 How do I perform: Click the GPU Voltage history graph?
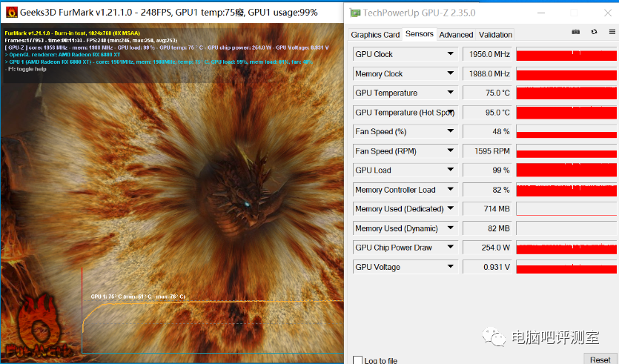tap(566, 268)
